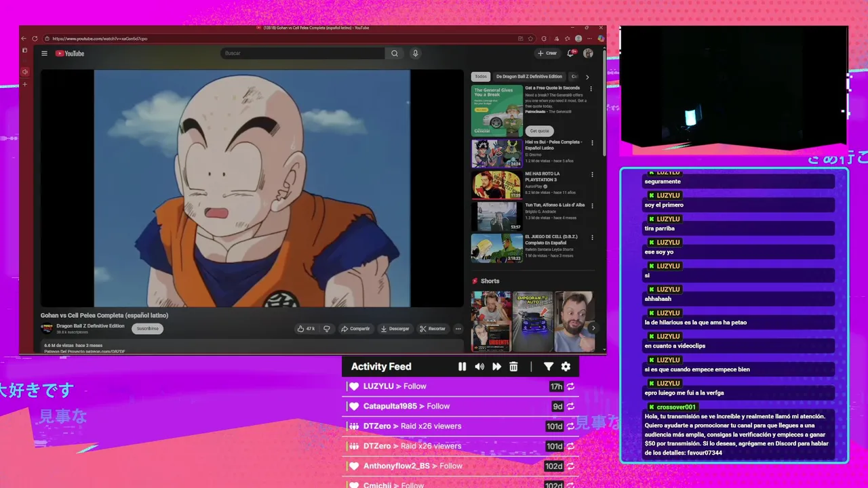Add new tab with sidebar plus icon
This screenshot has width=868, height=488.
(x=25, y=85)
